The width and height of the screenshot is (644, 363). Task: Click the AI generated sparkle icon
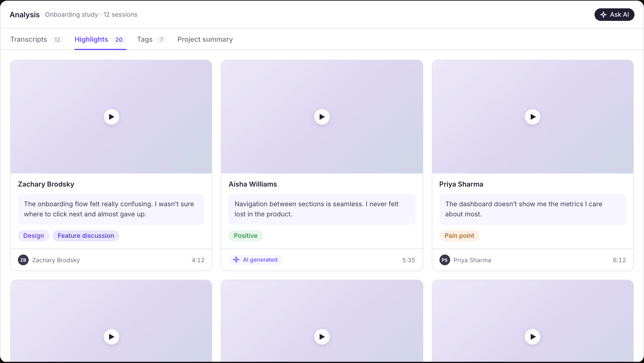pos(236,260)
